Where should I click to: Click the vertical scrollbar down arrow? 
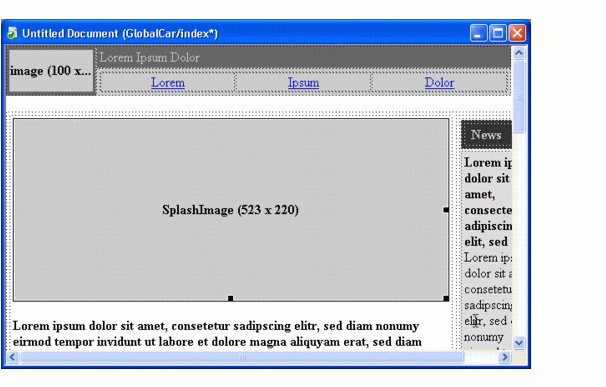[x=519, y=343]
